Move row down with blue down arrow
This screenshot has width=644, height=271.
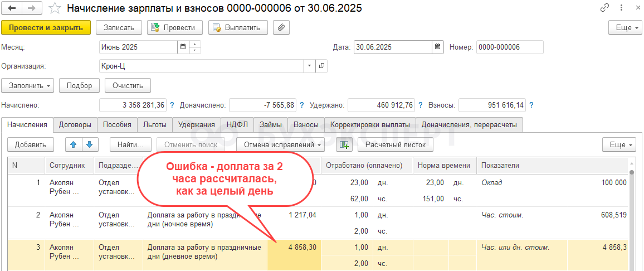[90, 145]
